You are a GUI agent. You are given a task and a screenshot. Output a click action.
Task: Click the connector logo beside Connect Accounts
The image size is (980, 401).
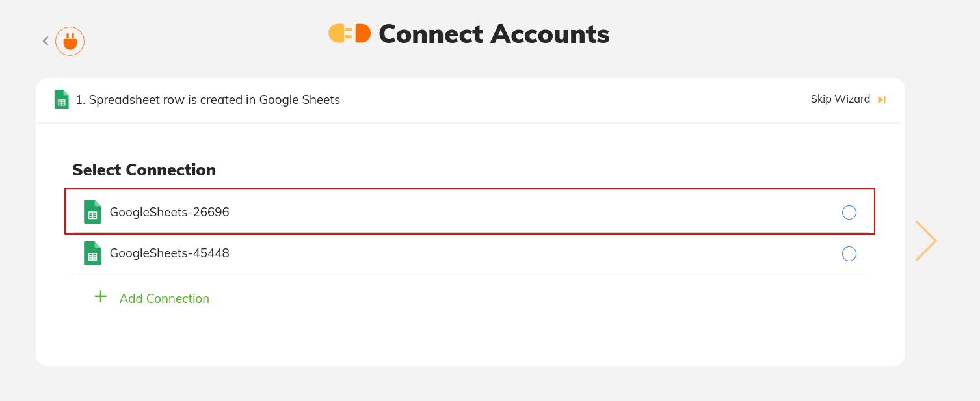coord(349,33)
